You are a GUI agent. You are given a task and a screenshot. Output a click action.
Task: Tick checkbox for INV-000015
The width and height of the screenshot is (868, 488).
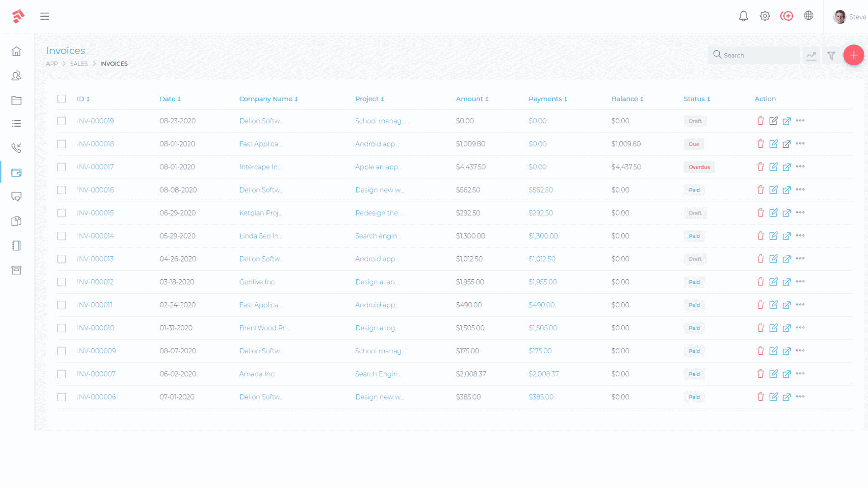coord(61,213)
